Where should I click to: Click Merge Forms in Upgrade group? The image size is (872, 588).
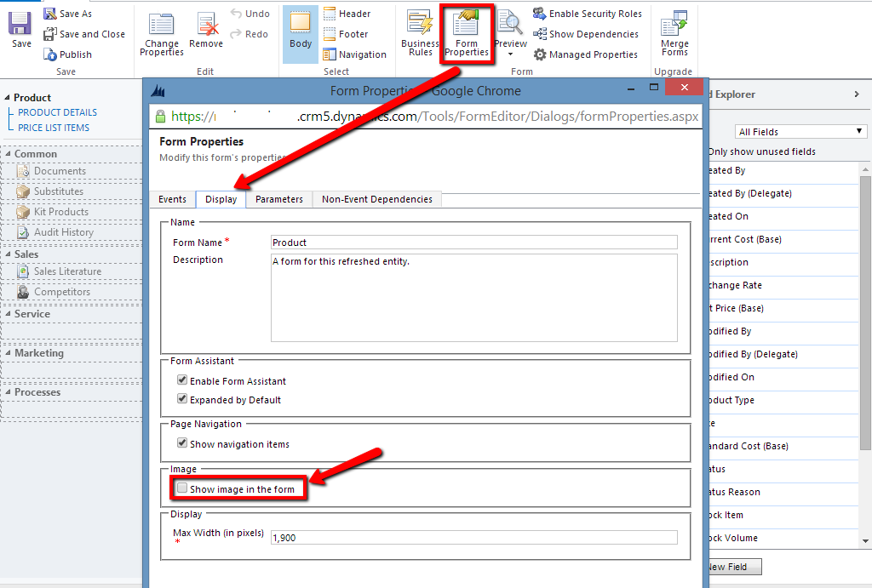(674, 26)
